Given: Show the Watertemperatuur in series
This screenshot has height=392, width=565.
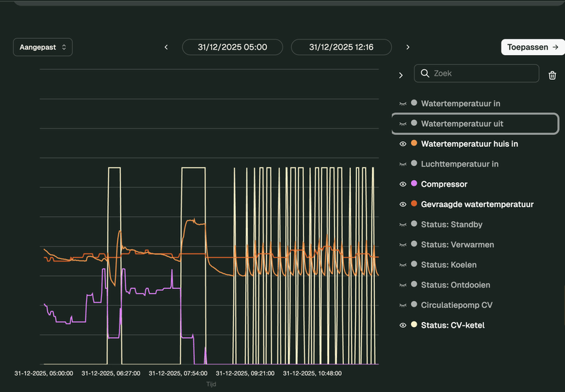Looking at the screenshot, I should (403, 104).
